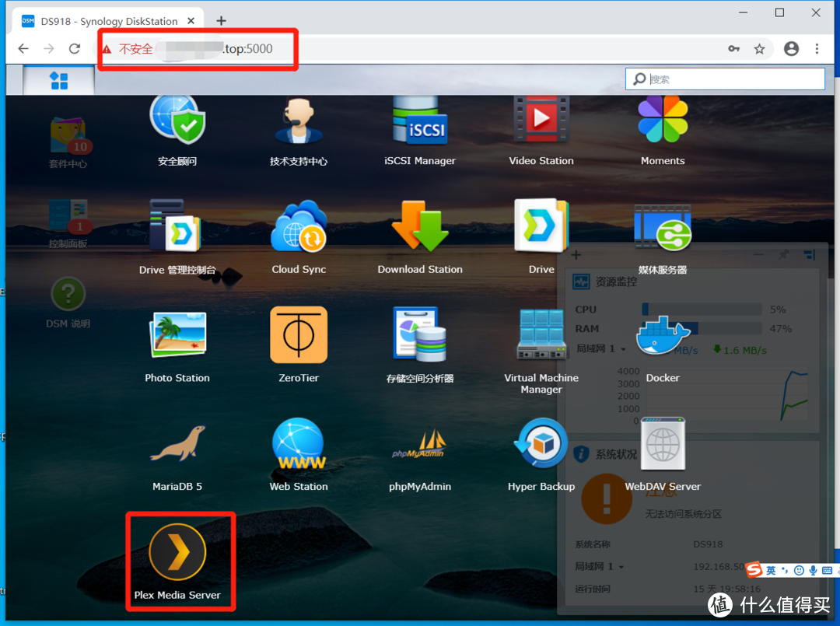Click the RAM 47% value
Screen dimensions: 840x626
coord(781,328)
